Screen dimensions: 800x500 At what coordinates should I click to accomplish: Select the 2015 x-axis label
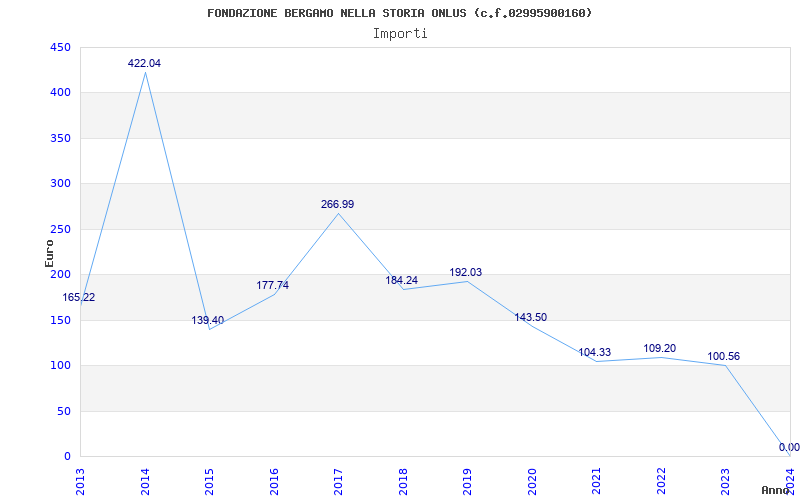pyautogui.click(x=209, y=481)
